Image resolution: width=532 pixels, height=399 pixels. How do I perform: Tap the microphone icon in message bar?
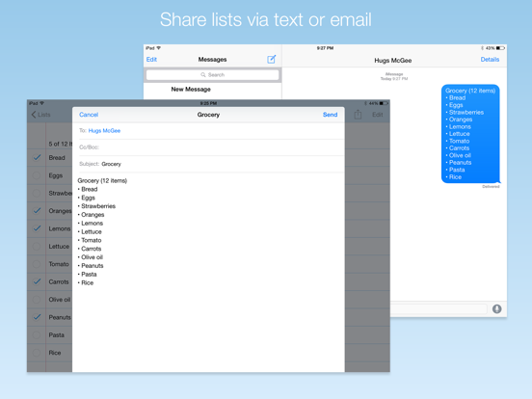(496, 308)
